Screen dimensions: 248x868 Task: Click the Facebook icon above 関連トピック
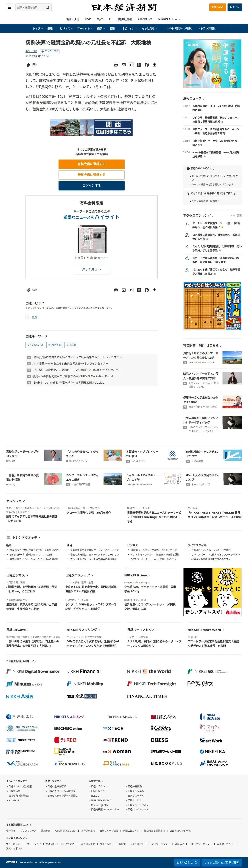point(147,290)
